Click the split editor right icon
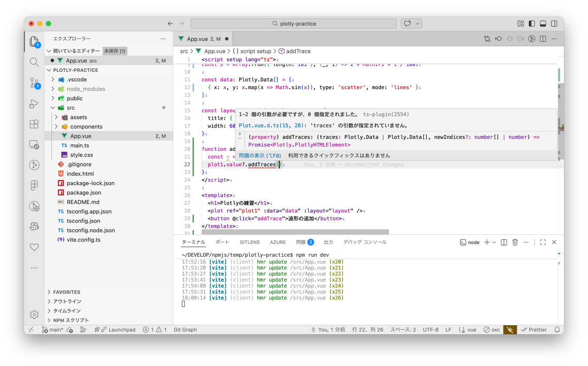 point(543,39)
